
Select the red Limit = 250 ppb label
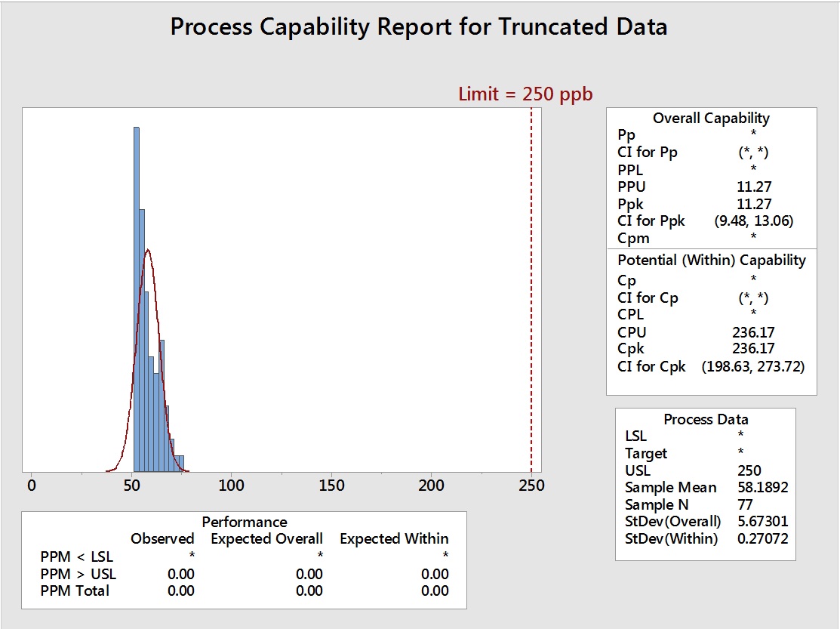[x=525, y=94]
